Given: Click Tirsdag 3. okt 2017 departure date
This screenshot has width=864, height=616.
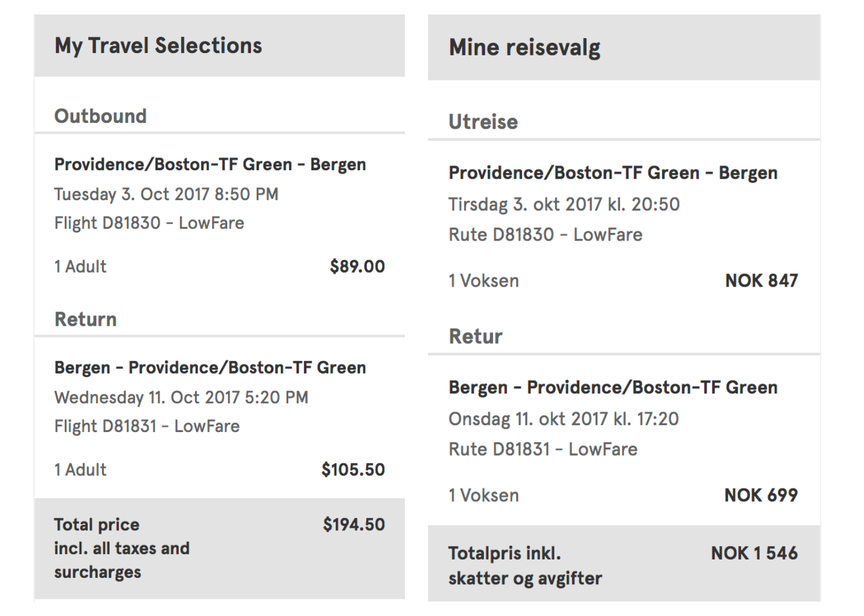Looking at the screenshot, I should [x=564, y=204].
